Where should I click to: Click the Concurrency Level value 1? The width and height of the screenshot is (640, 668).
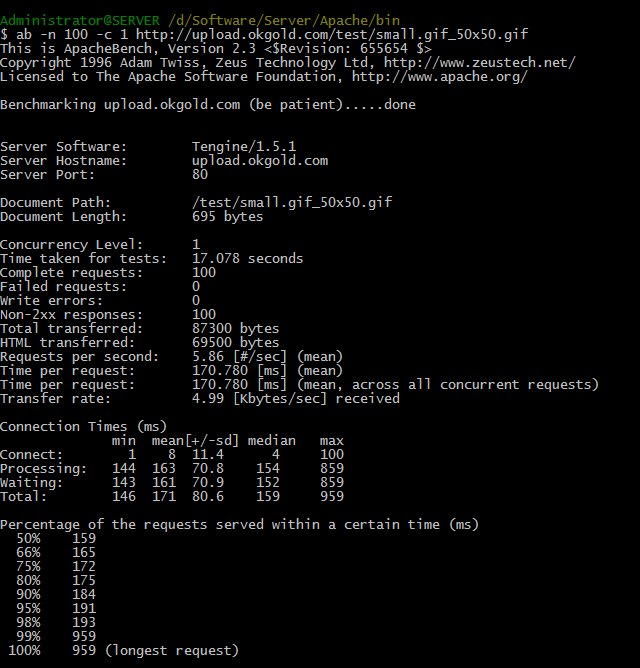(196, 245)
